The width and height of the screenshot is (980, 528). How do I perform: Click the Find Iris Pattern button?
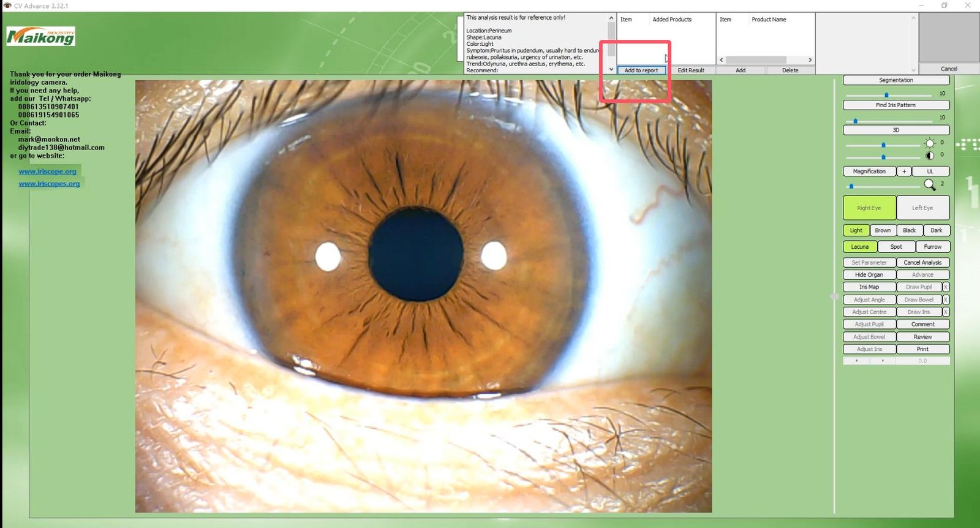pos(896,105)
